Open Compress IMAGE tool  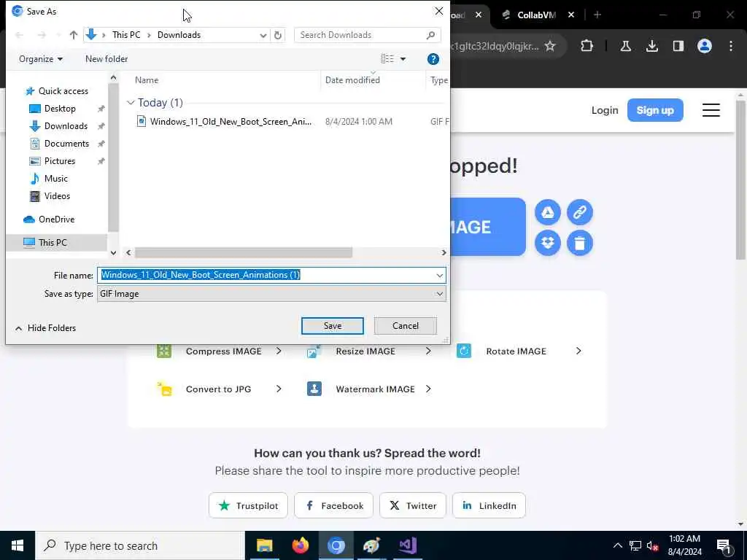[x=219, y=351]
